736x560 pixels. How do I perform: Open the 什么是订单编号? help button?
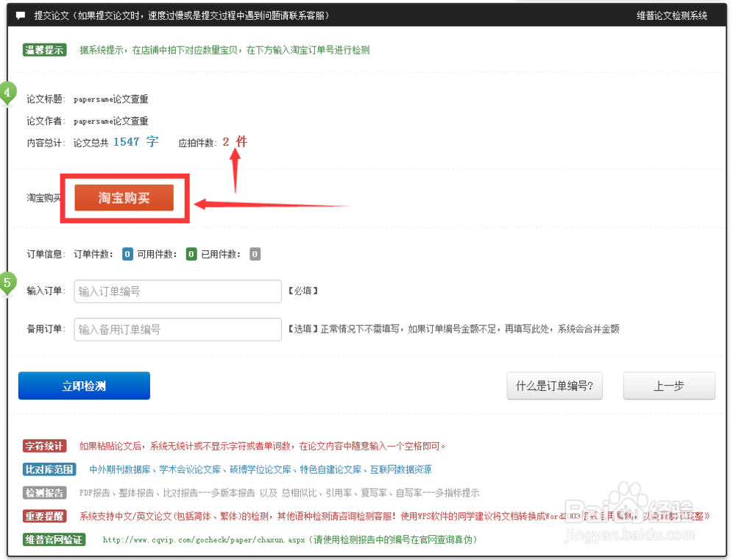coord(555,386)
